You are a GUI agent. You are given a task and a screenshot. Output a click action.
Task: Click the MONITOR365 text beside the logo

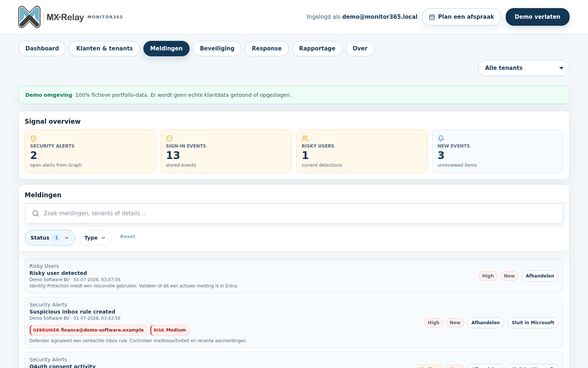click(105, 17)
